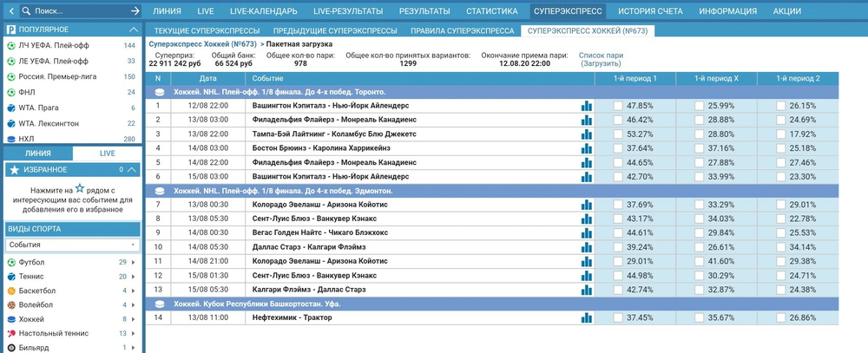Click the search arrow icon

pos(135,10)
